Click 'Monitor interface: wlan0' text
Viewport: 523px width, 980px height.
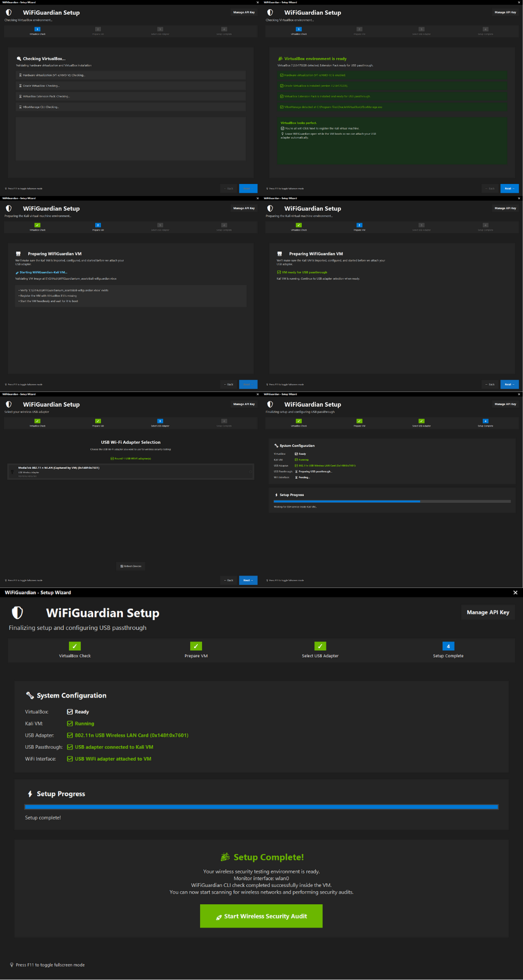pos(261,878)
